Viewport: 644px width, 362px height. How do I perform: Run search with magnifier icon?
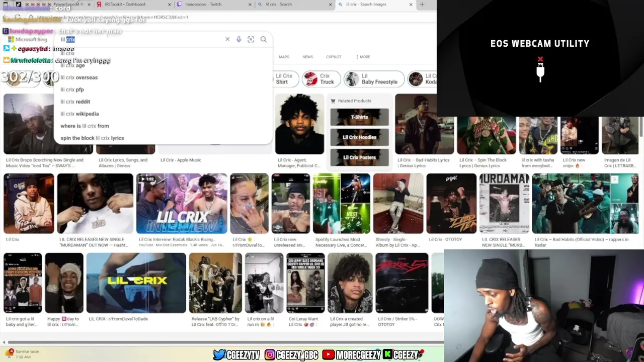(x=263, y=39)
